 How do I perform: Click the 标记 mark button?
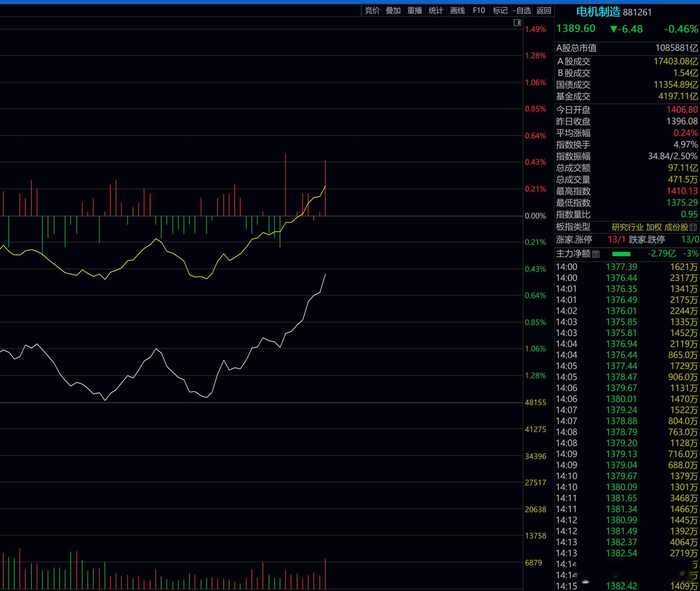click(500, 11)
